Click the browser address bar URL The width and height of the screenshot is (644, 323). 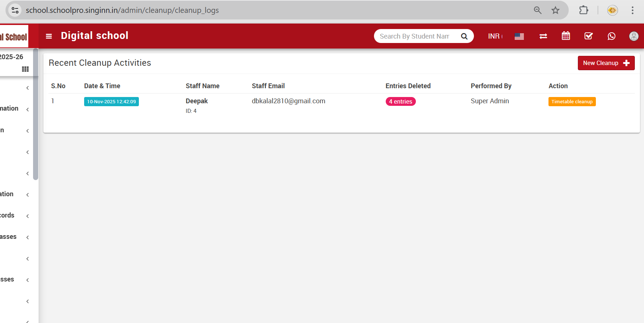[x=122, y=10]
